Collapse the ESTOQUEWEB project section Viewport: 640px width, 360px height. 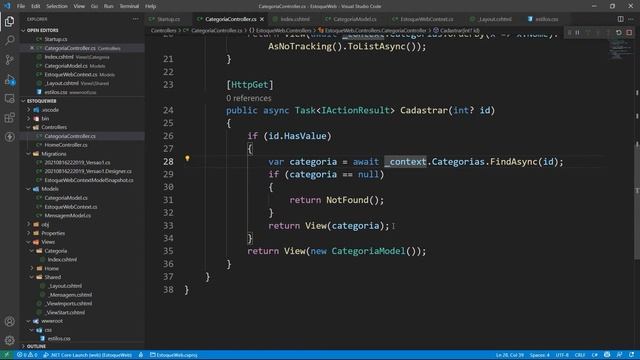pos(41,101)
